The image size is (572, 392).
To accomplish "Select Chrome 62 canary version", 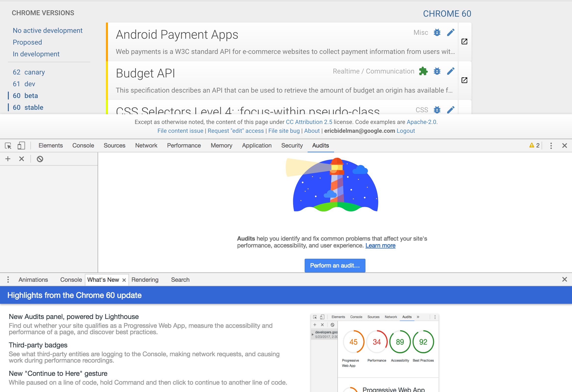I will click(29, 72).
